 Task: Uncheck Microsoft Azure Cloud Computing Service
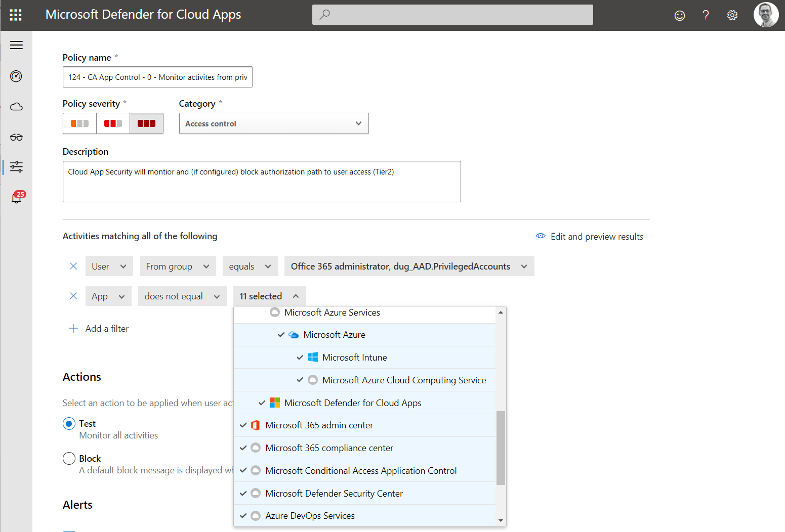(300, 380)
